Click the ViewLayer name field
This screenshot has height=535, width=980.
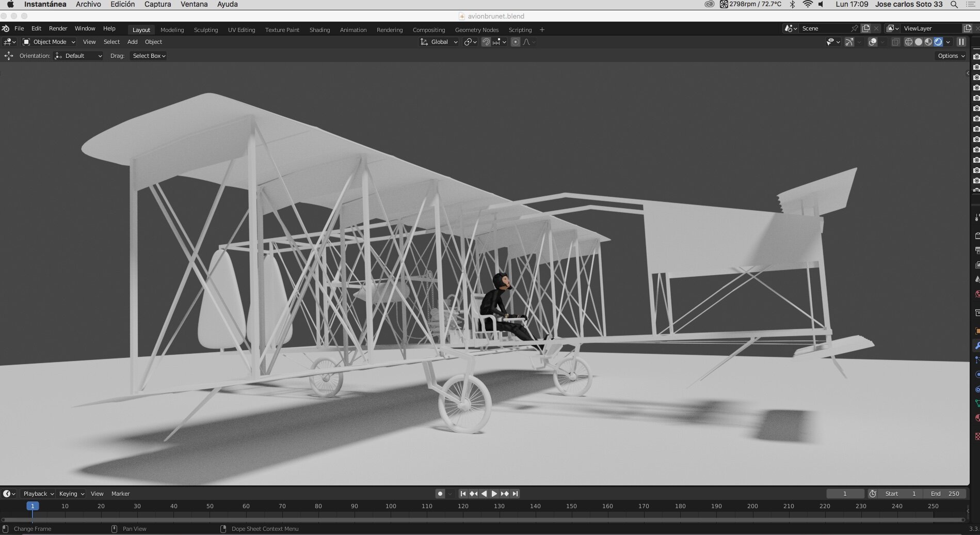point(932,28)
